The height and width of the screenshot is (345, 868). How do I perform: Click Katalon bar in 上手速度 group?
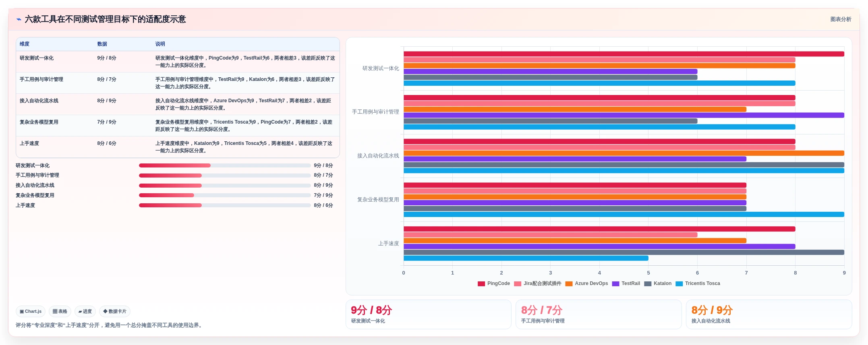pyautogui.click(x=624, y=252)
